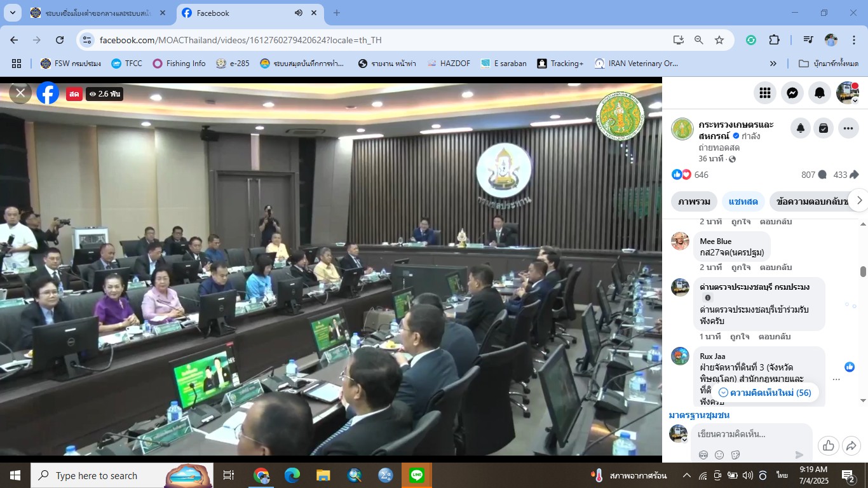
Task: Open options on the Rux Jaa comment
Action: coord(836,379)
